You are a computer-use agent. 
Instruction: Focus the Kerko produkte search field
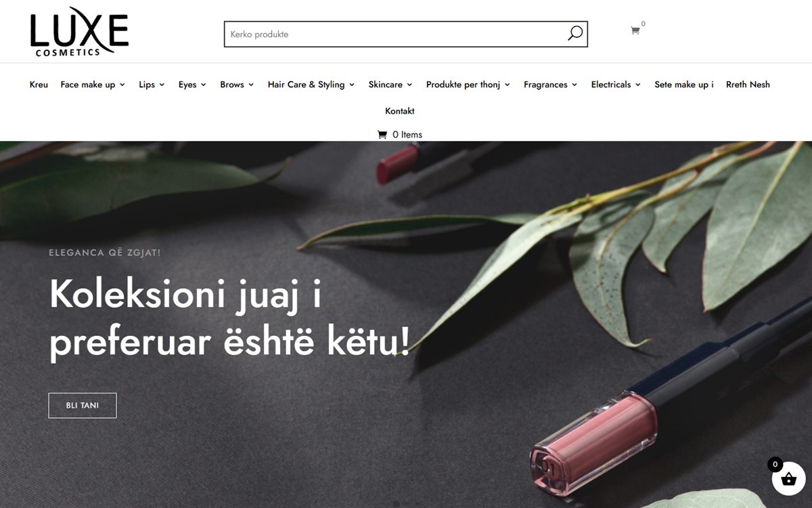406,35
